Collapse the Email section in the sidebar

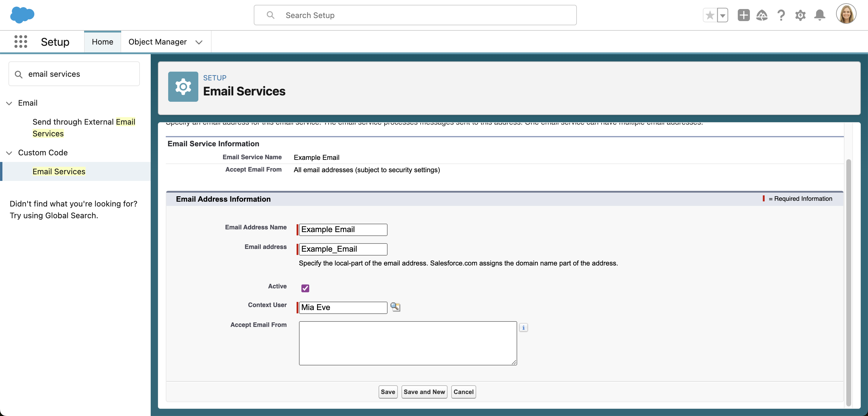click(x=9, y=103)
